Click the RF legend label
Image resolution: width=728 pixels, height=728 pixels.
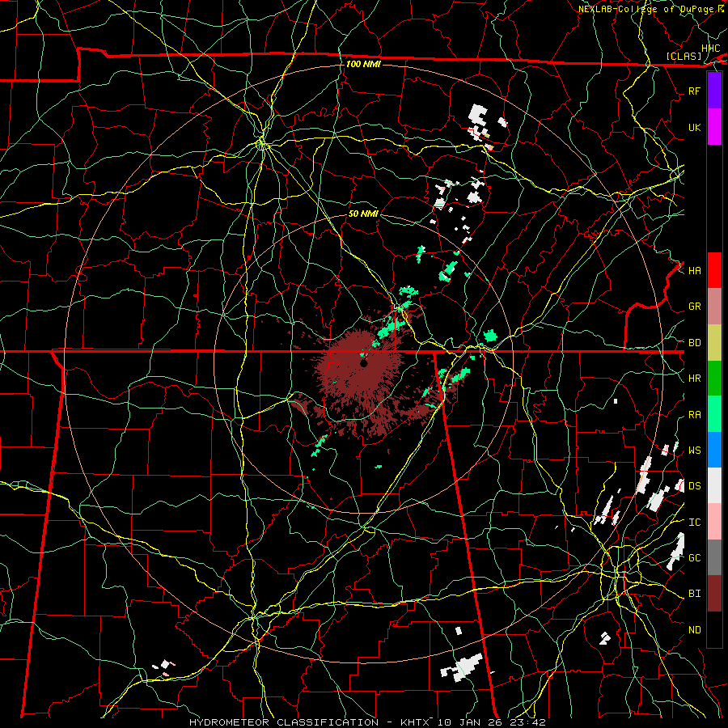pos(694,91)
